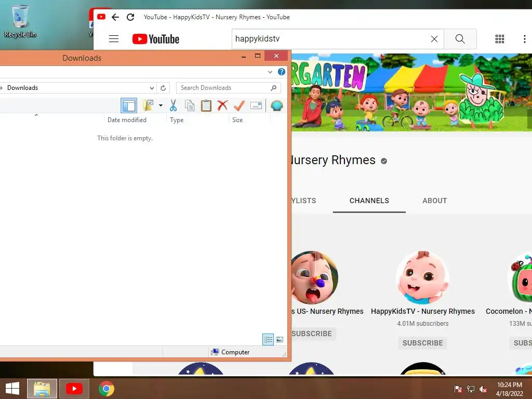This screenshot has height=399, width=532.
Task: Go back in the YouTube window
Action: tap(115, 17)
